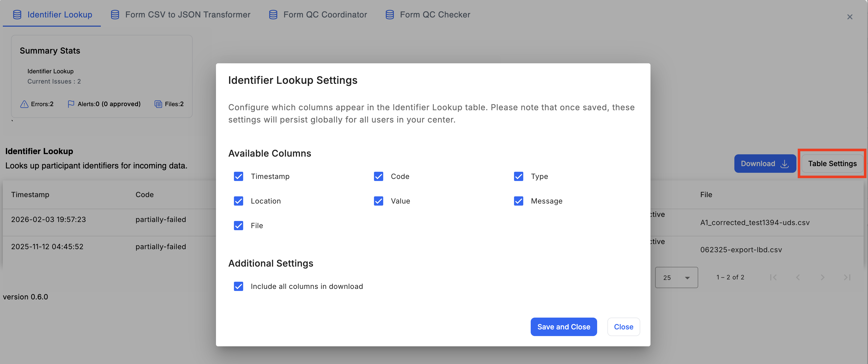Open the Form CSV to JSON Transformer tab
The image size is (868, 364).
coord(181,14)
